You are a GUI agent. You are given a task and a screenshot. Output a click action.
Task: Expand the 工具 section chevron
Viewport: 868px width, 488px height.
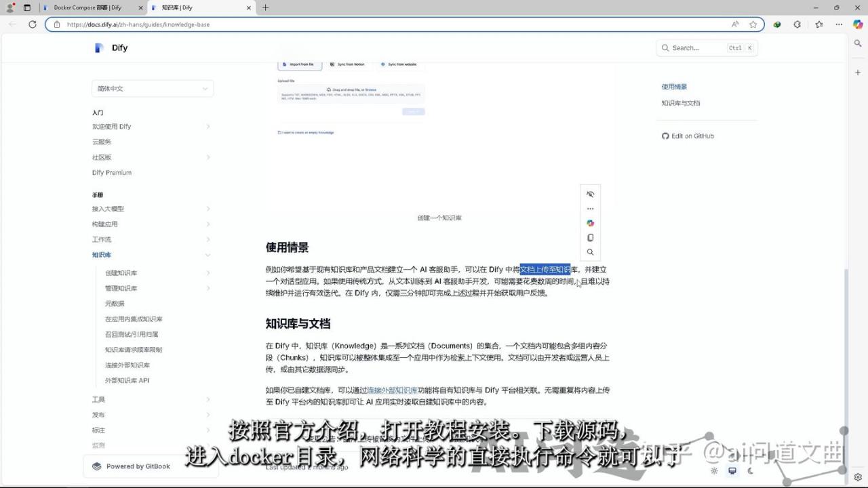pos(208,400)
